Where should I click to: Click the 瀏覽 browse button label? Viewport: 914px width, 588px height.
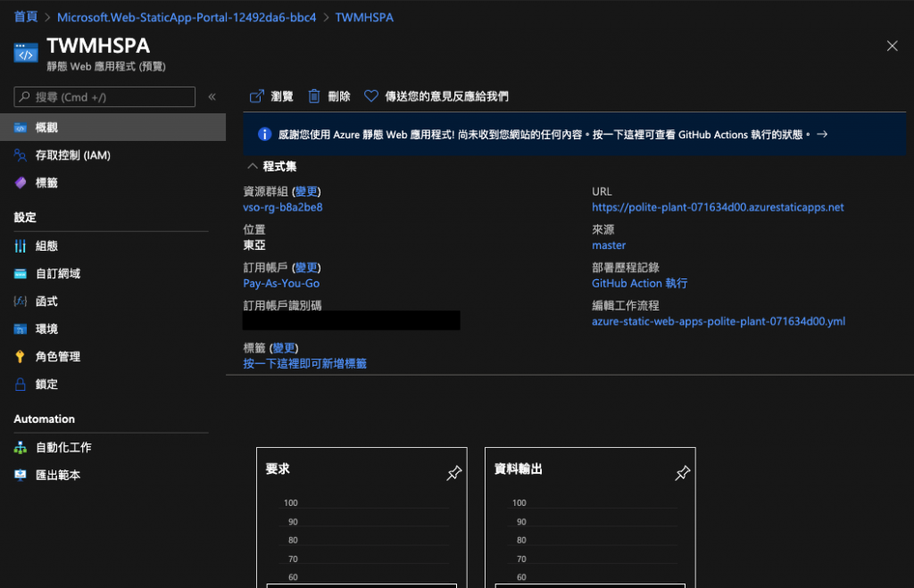click(282, 96)
